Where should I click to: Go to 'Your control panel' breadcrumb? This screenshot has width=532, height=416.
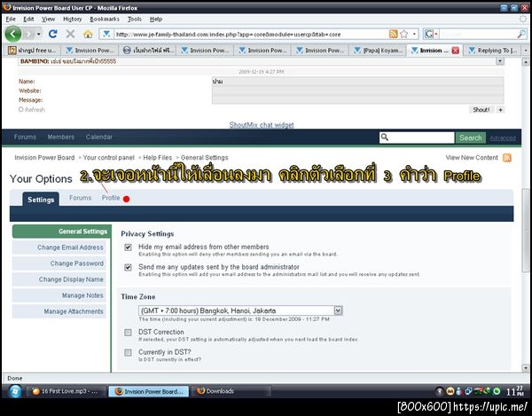[x=108, y=158]
